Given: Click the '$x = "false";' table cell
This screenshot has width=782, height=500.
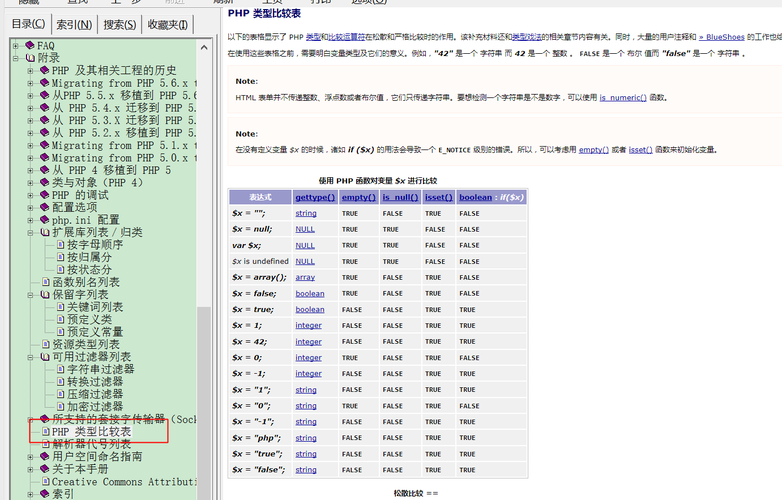Looking at the screenshot, I should pos(260,470).
